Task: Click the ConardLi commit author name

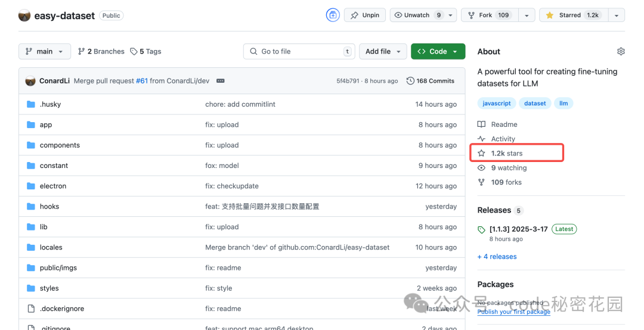Action: (x=54, y=81)
